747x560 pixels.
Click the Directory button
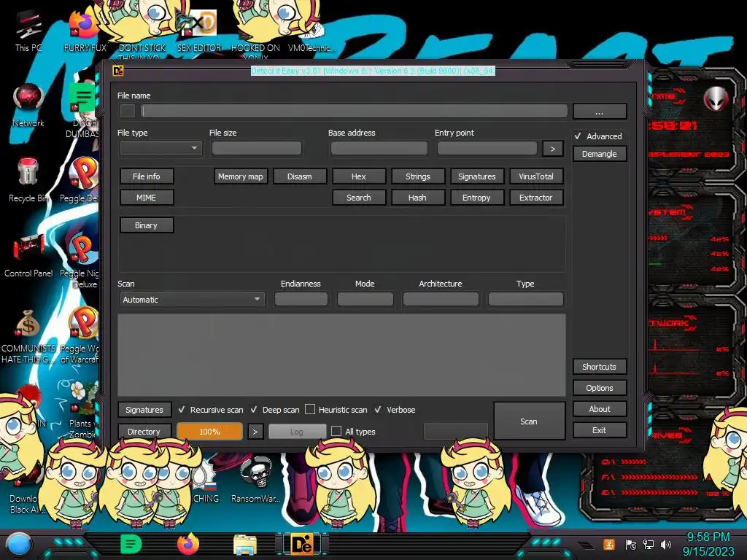click(x=144, y=432)
